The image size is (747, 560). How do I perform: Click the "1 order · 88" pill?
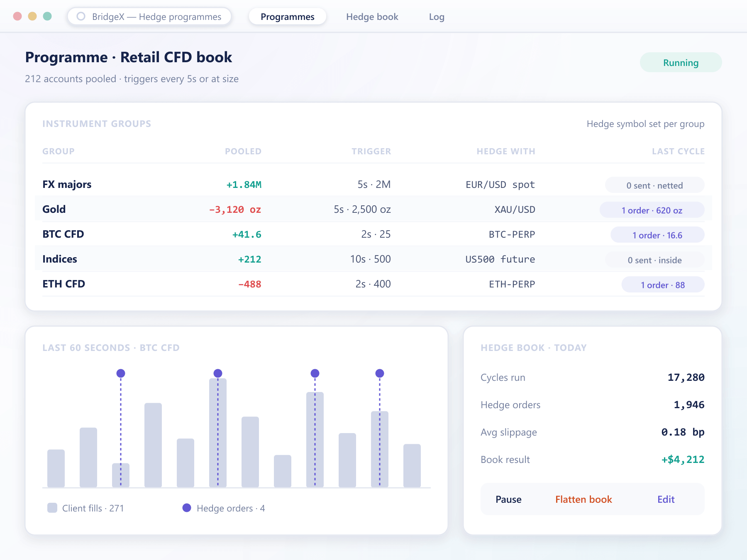(x=663, y=285)
